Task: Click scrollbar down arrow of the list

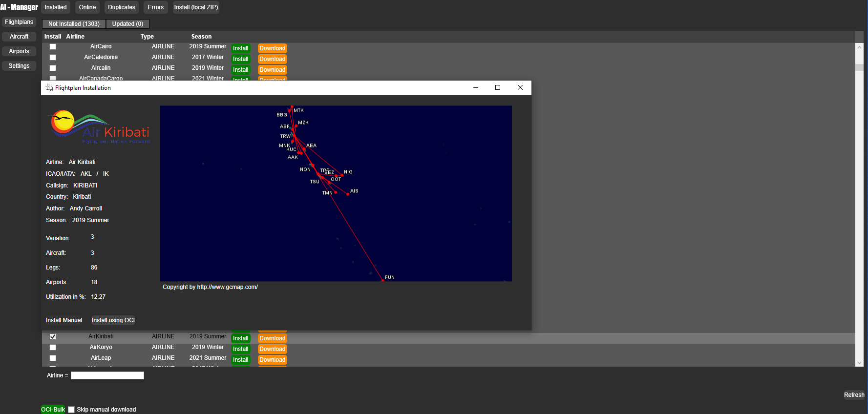Action: tap(859, 363)
